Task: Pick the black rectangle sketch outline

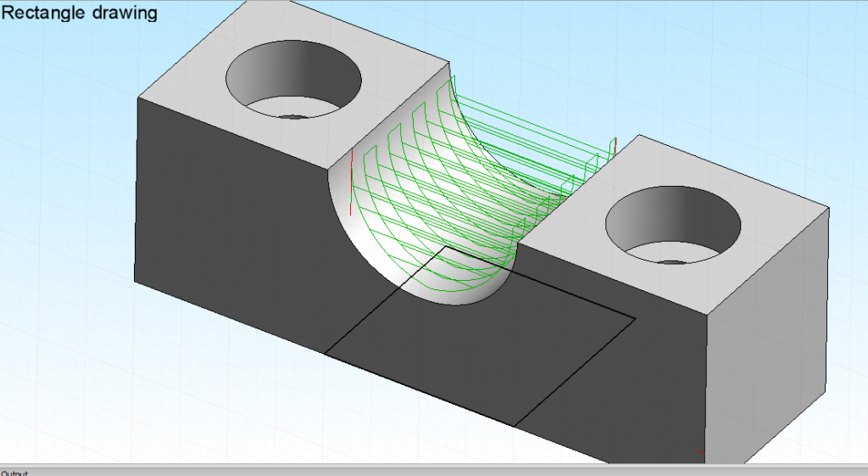Action: (480, 336)
